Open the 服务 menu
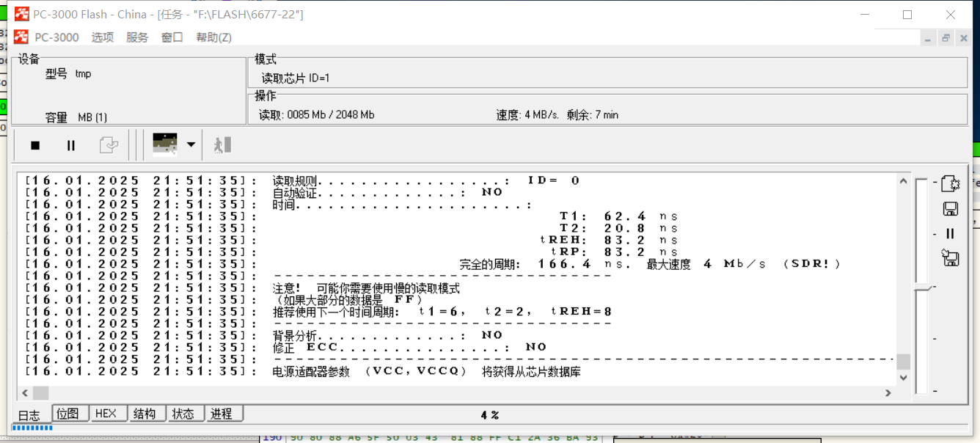Screen dimensions: 980x443 click(x=137, y=37)
